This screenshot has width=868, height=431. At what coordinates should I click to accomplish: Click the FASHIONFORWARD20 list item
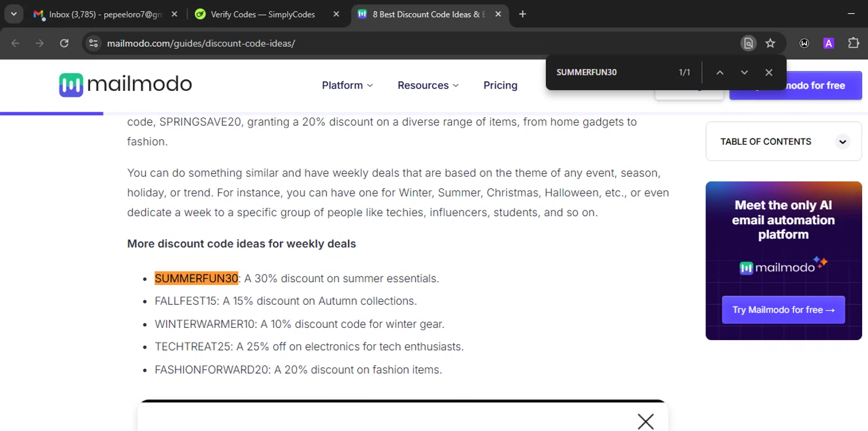298,370
